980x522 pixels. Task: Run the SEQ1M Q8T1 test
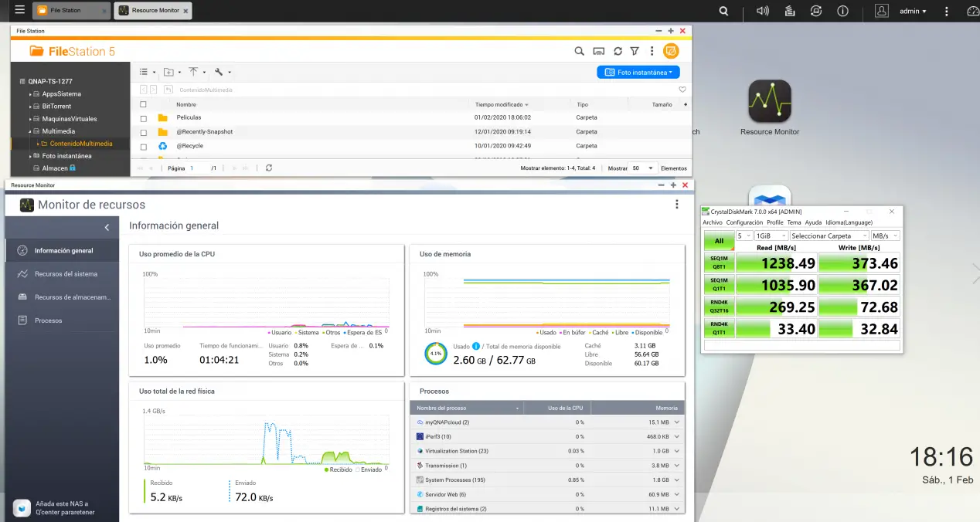point(719,263)
